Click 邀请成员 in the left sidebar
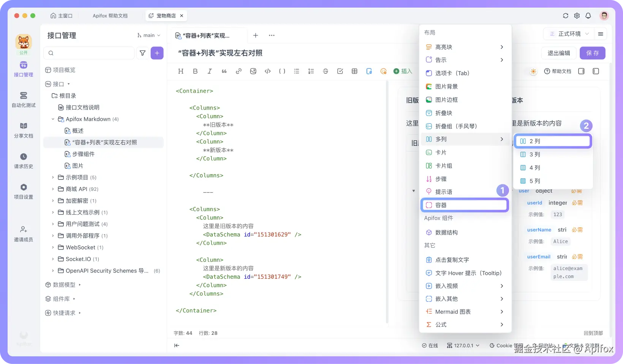Image resolution: width=623 pixels, height=364 pixels. point(24,234)
